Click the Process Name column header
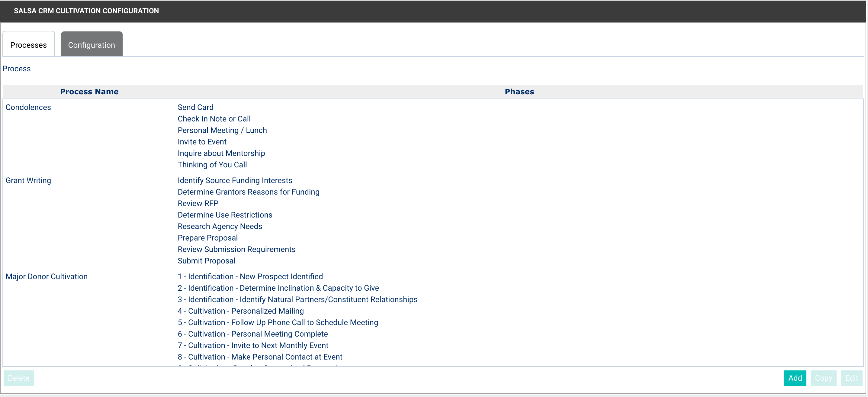The width and height of the screenshot is (868, 397). [89, 92]
